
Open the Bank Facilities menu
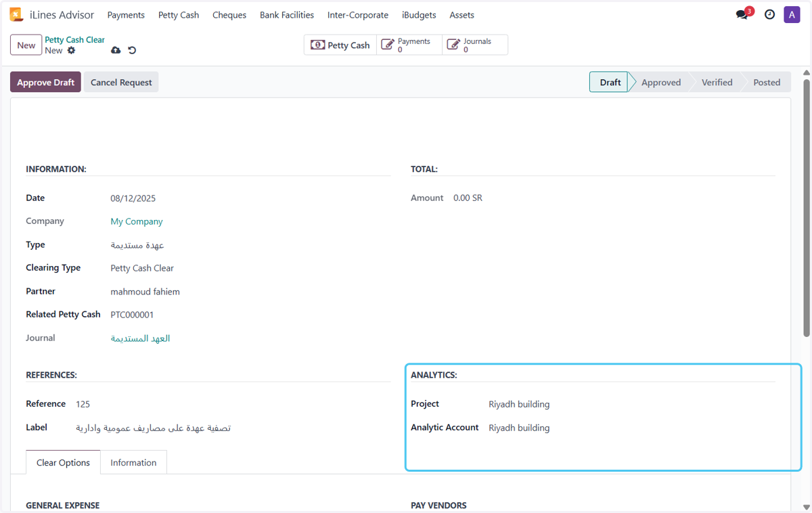(287, 15)
